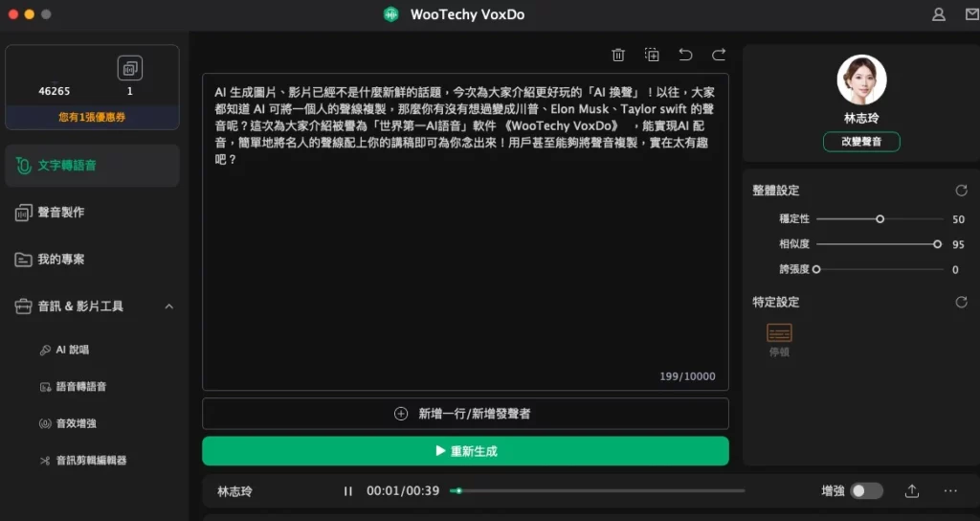980x521 pixels.
Task: Click the green 重新生成 button
Action: coord(465,451)
